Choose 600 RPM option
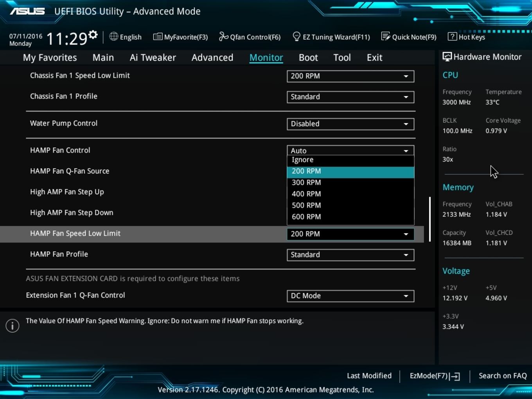Screen dimensions: 532x399 point(350,217)
